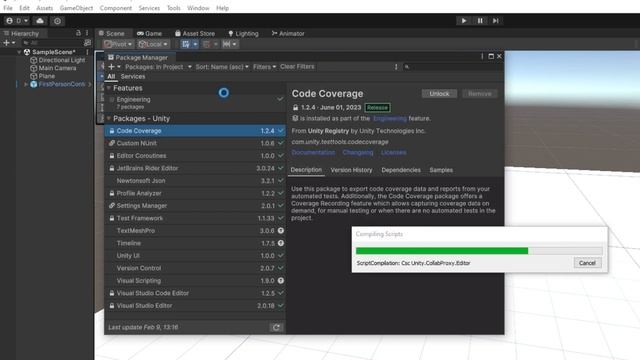Click the Visual Studio Editor lock icon
Image resolution: width=640 pixels, height=360 pixels.
[x=111, y=306]
